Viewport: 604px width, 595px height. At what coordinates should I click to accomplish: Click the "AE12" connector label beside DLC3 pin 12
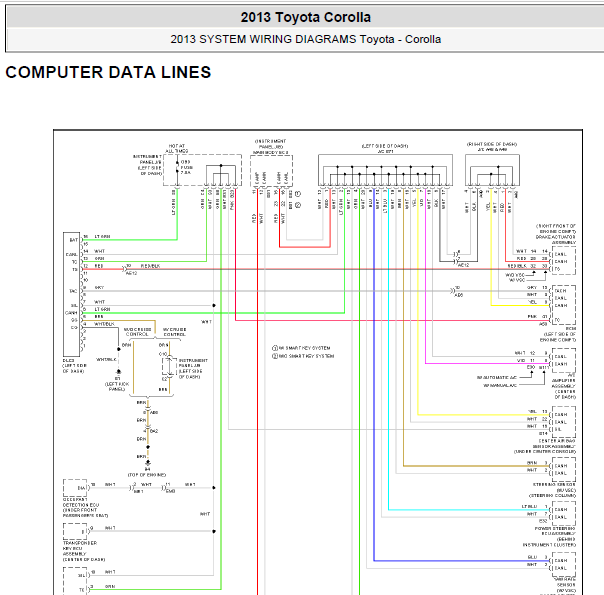(131, 273)
